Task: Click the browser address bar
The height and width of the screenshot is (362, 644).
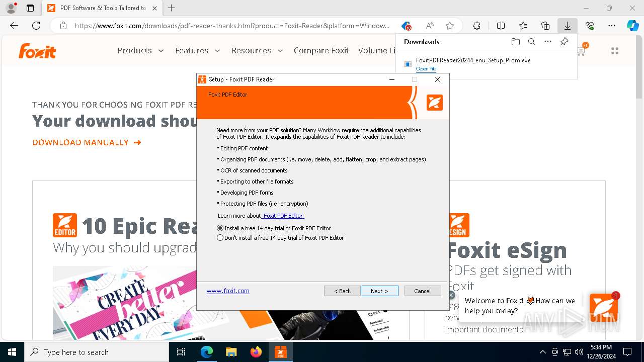Action: (231, 26)
